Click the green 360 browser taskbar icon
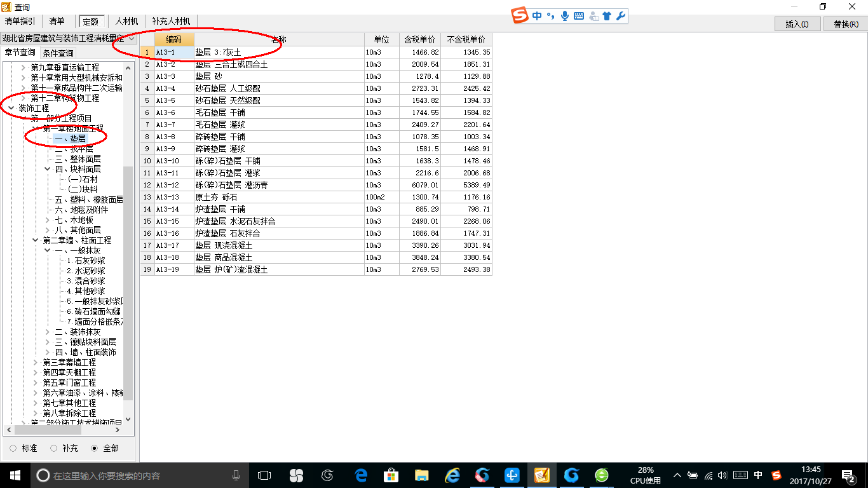Viewport: 868px width, 488px height. click(602, 475)
